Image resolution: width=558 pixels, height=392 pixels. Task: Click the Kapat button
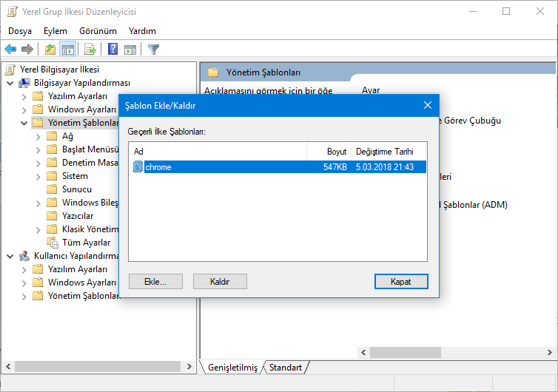pyautogui.click(x=401, y=281)
